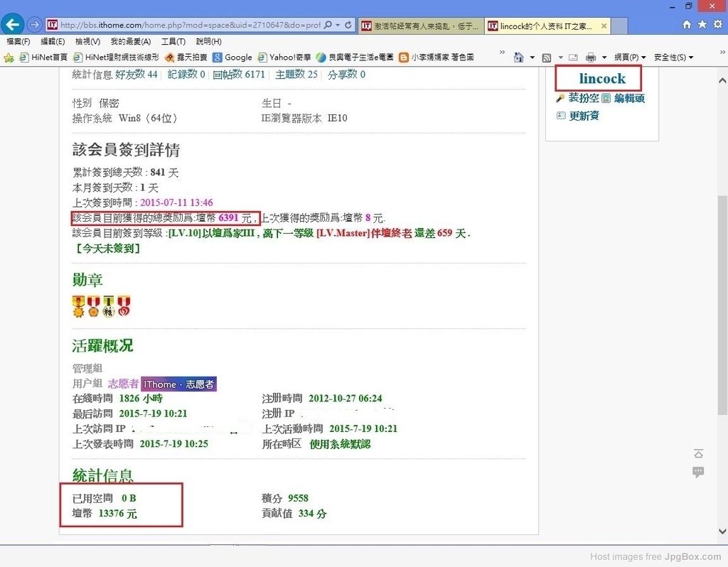Click the read mail envelope icon
728x567 pixels.
click(x=572, y=58)
